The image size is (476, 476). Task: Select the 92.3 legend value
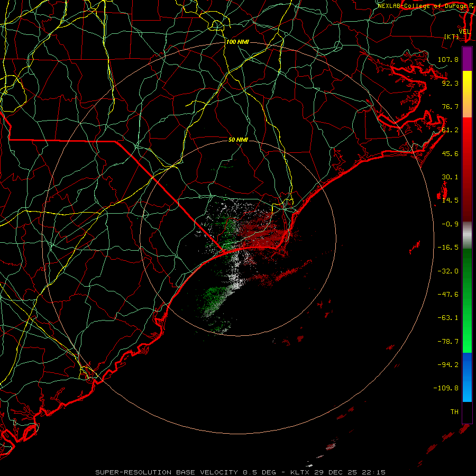450,83
